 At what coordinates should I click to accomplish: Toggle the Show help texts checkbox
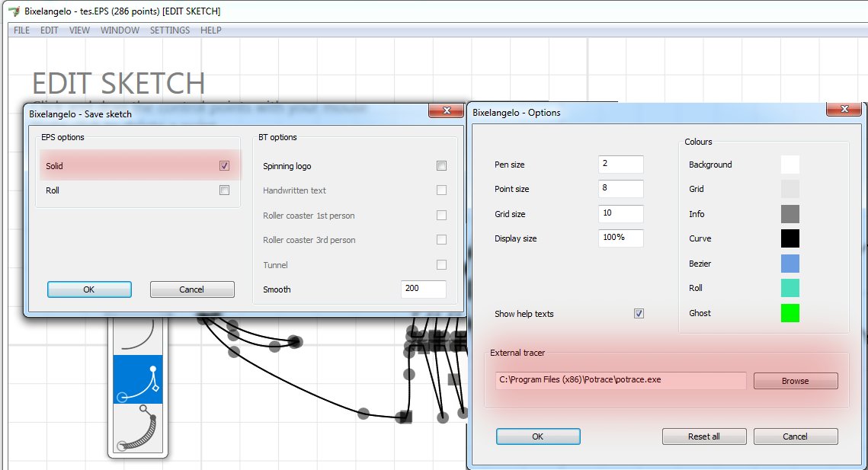[639, 314]
